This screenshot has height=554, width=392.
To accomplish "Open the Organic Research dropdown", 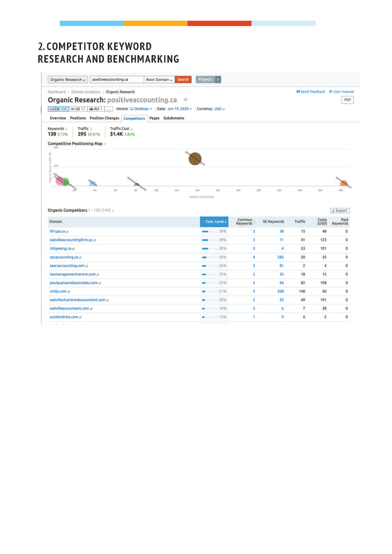I will [x=68, y=80].
